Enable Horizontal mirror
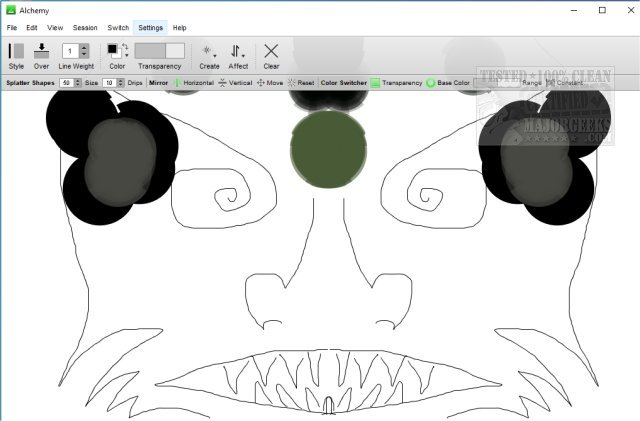 pyautogui.click(x=178, y=83)
